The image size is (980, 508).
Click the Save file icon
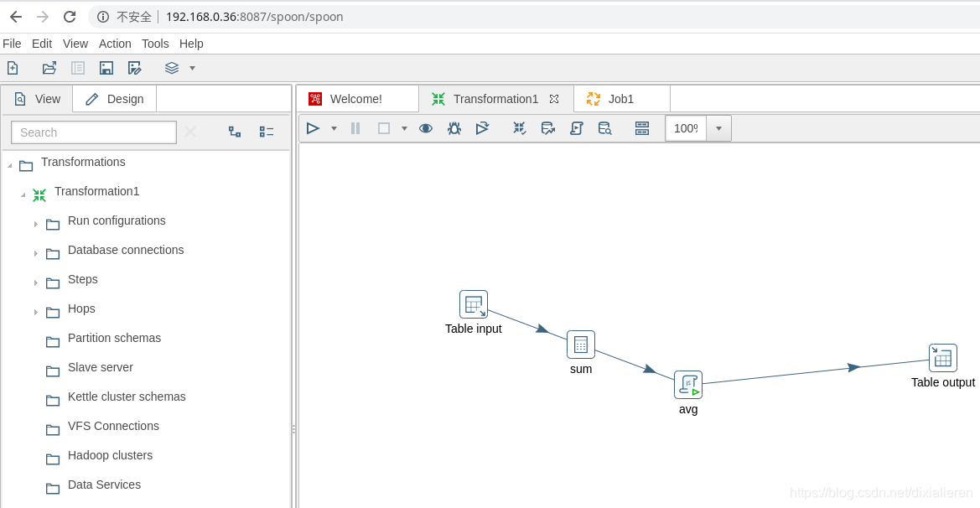tap(106, 68)
